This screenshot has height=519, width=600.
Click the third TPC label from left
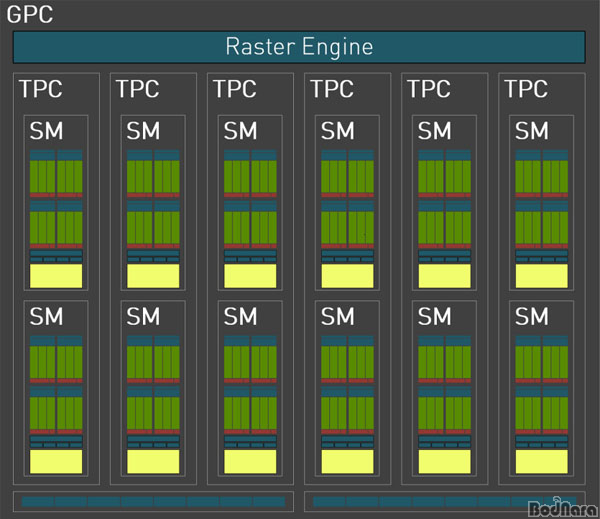point(235,89)
